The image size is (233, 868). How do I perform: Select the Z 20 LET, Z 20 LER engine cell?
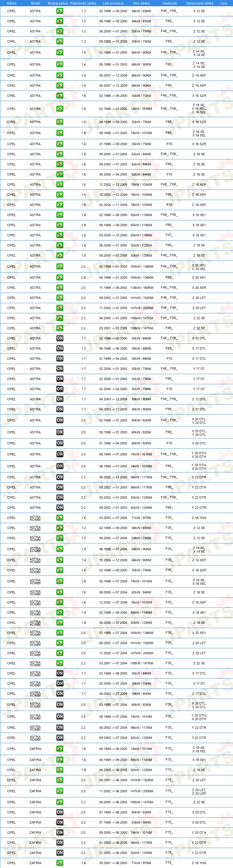pos(199,791)
